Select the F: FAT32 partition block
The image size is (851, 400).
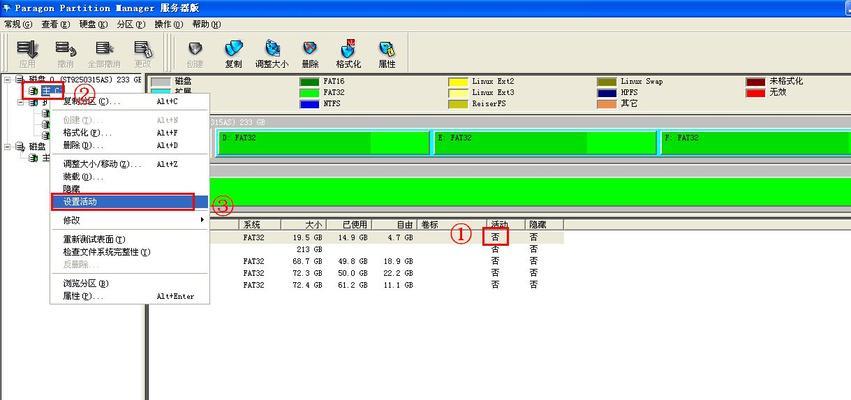click(755, 142)
